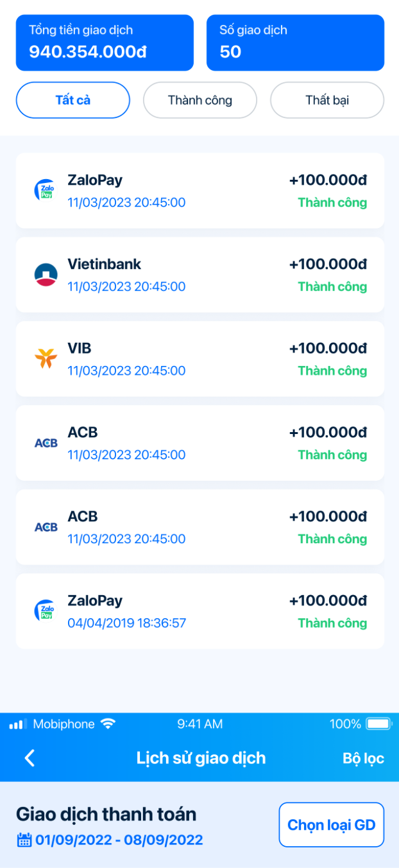
Task: Switch to Thành công filter tab
Action: 200,100
